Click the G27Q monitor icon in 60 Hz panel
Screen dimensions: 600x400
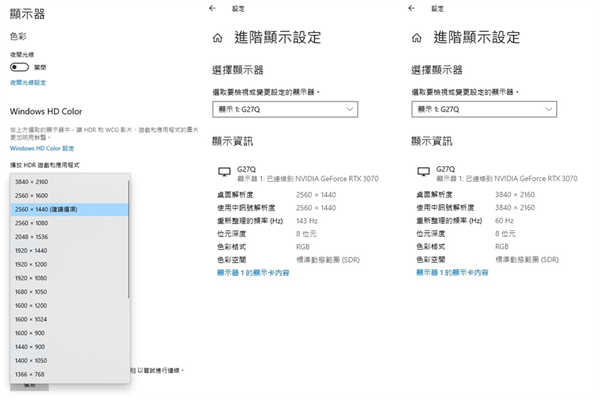point(424,172)
